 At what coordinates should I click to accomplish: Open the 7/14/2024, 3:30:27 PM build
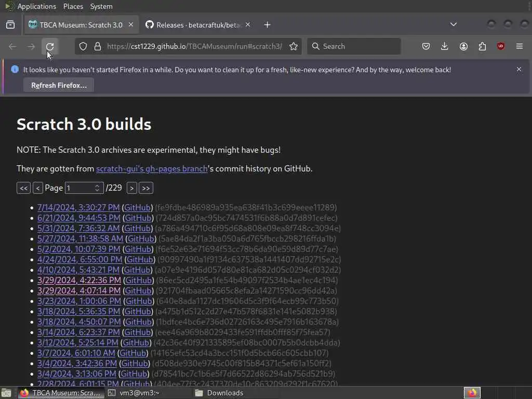click(78, 207)
